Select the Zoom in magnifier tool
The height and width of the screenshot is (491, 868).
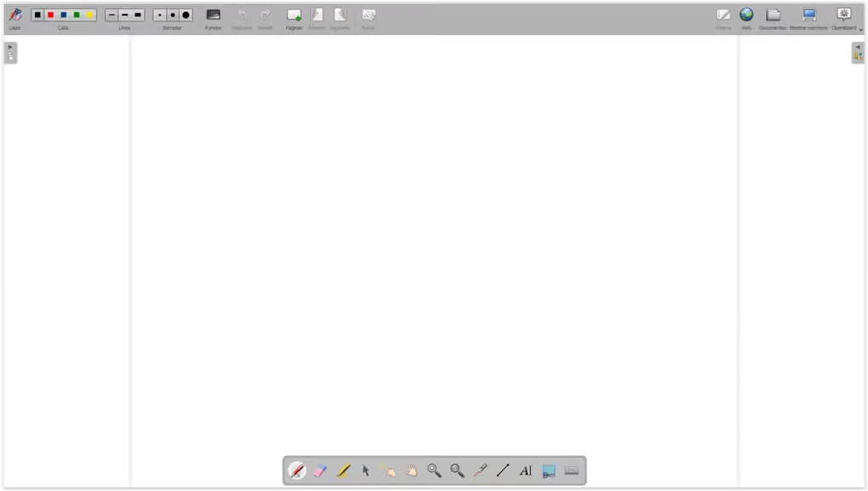[434, 471]
